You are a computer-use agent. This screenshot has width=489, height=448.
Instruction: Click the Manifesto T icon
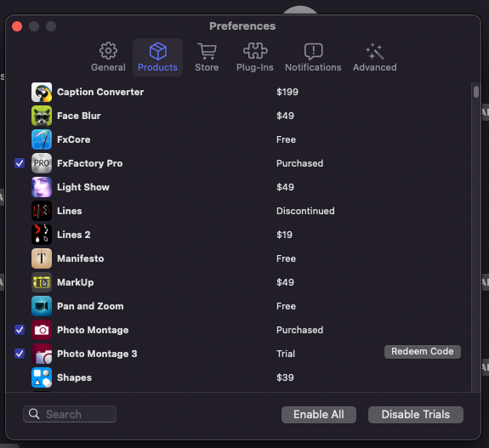42,258
